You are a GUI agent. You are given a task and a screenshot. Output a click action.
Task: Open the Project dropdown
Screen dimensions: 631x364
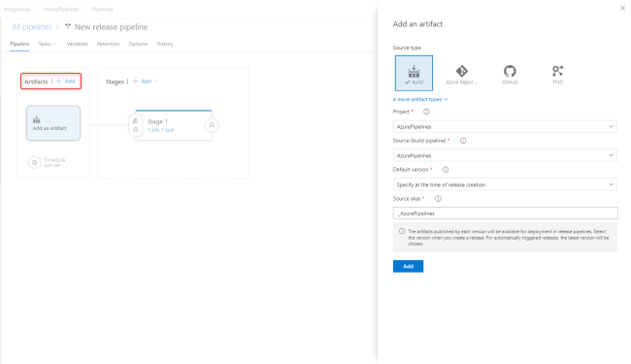point(505,126)
